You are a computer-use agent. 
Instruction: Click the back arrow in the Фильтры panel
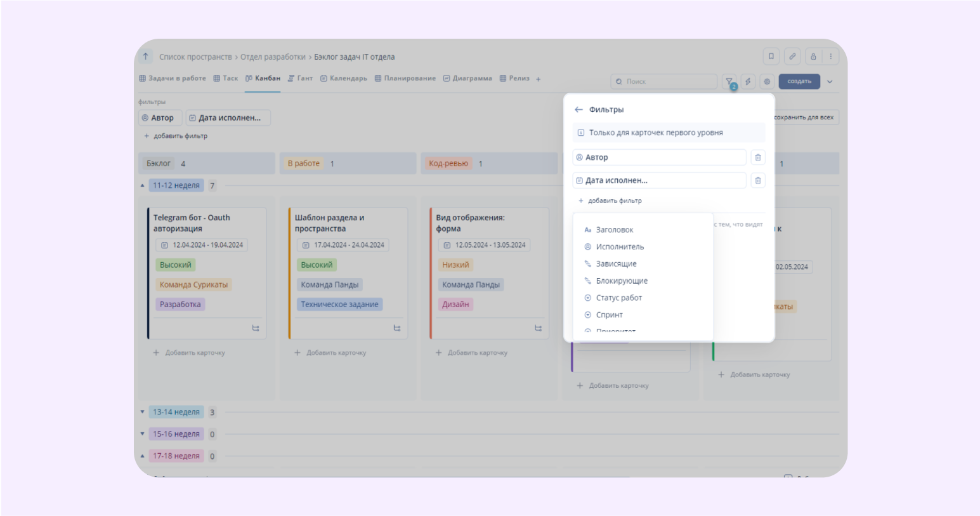(x=578, y=110)
